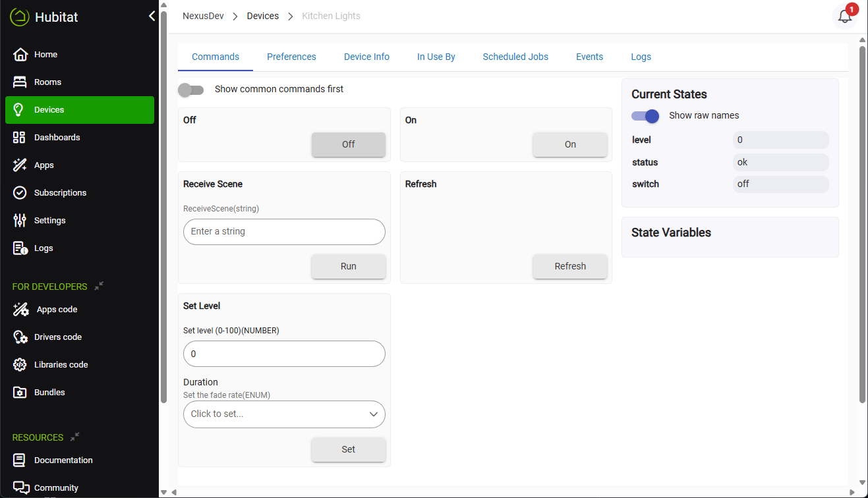Open Home via its house icon

click(x=20, y=55)
